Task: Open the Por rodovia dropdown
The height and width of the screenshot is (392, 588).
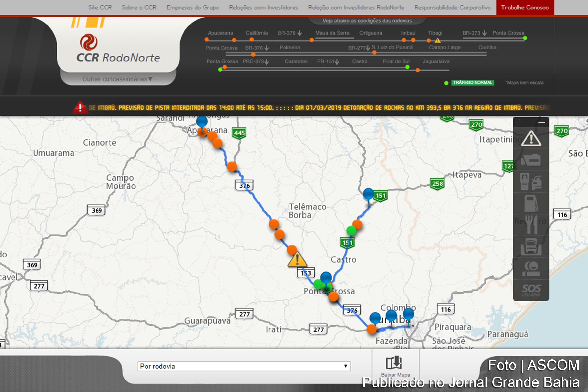Action: [x=244, y=366]
